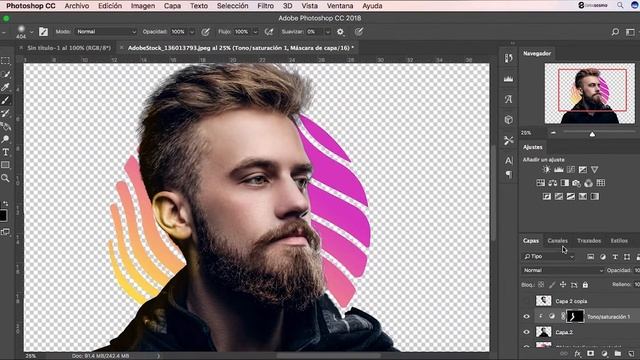Open the brush Modo dropdown
640x360 pixels.
click(106, 32)
